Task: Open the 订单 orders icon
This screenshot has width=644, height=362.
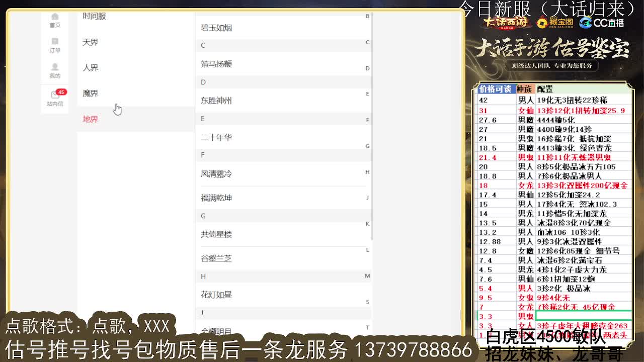Action: [55, 46]
